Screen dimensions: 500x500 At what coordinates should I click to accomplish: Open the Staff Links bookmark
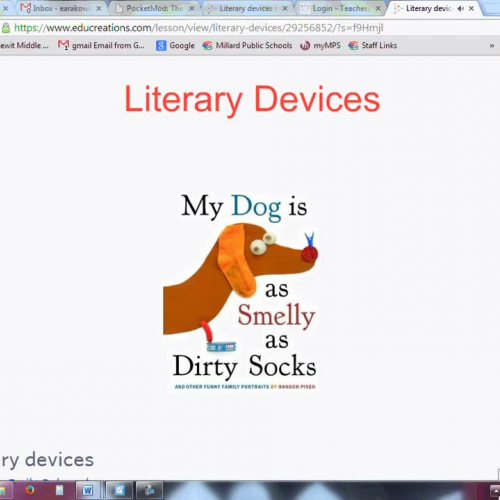(x=372, y=45)
